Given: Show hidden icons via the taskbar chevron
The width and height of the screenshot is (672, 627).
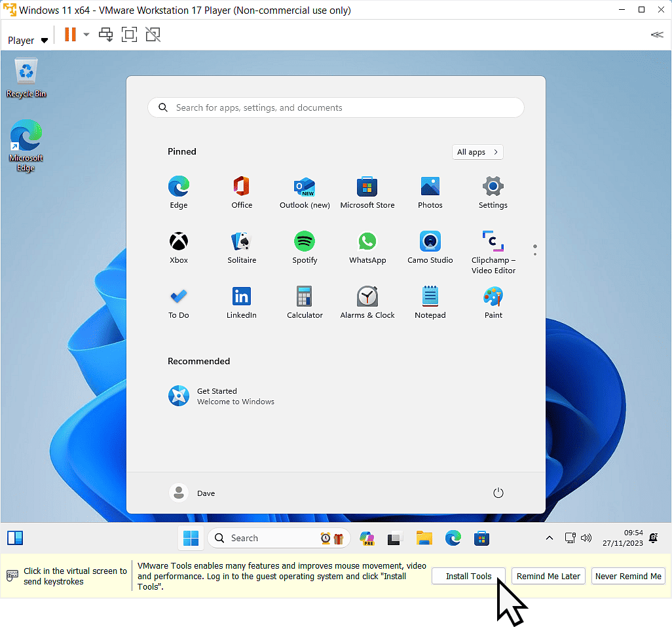Looking at the screenshot, I should click(549, 538).
